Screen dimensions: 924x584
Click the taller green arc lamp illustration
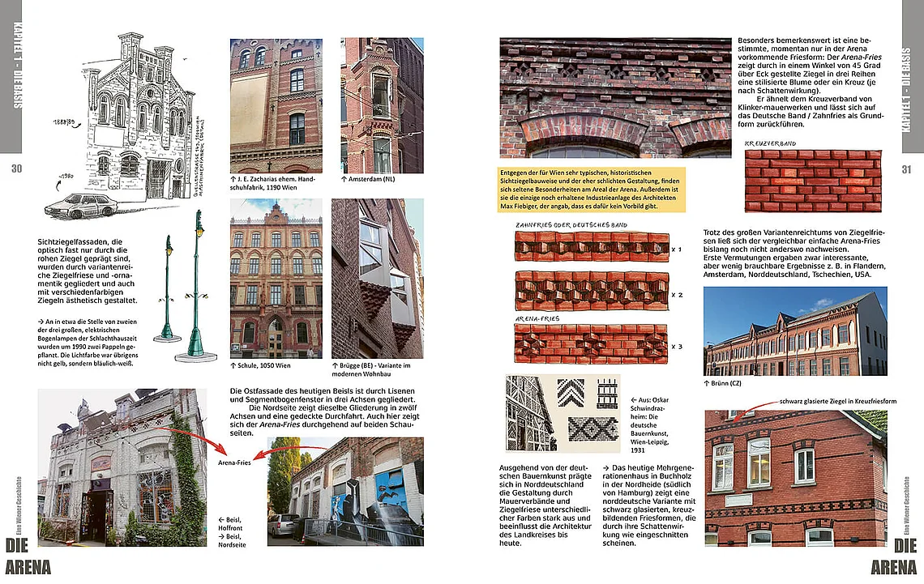point(196,286)
